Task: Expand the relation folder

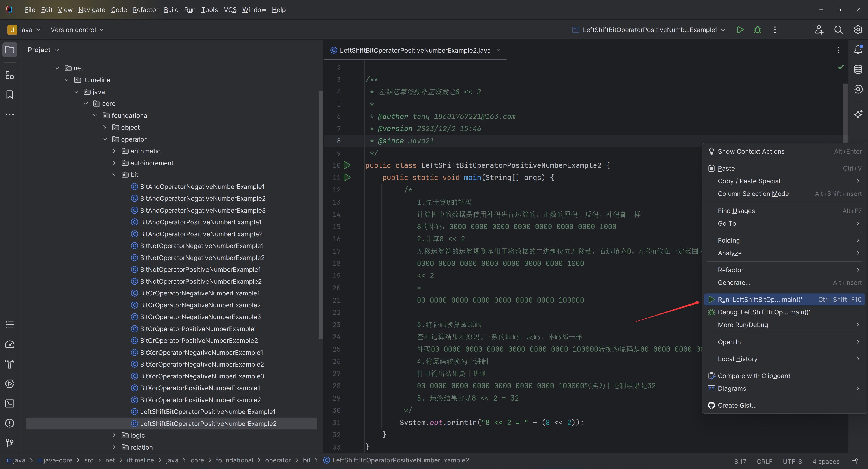Action: coord(114,447)
